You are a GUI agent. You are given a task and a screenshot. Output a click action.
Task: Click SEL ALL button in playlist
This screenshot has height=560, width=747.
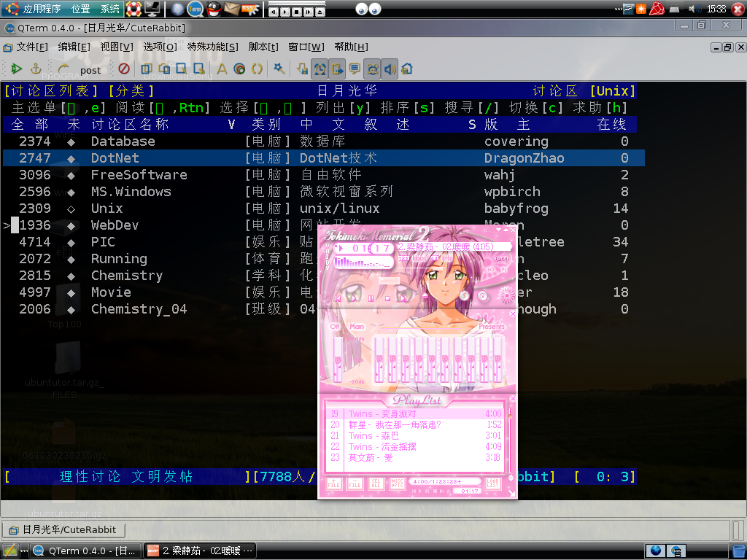pos(376,484)
